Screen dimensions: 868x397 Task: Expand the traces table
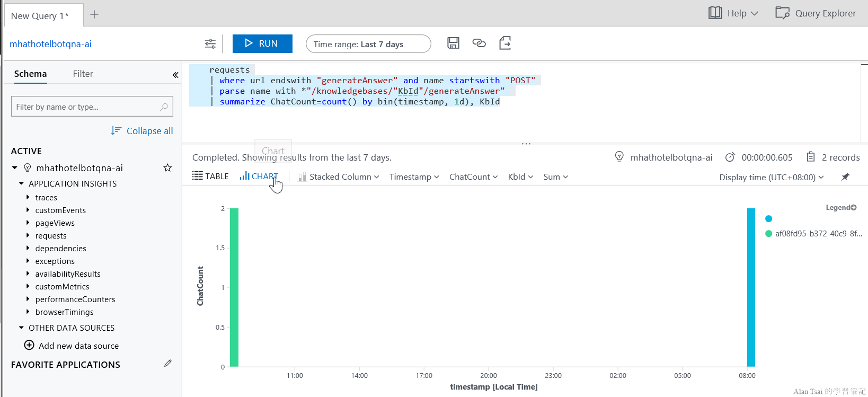[x=28, y=197]
